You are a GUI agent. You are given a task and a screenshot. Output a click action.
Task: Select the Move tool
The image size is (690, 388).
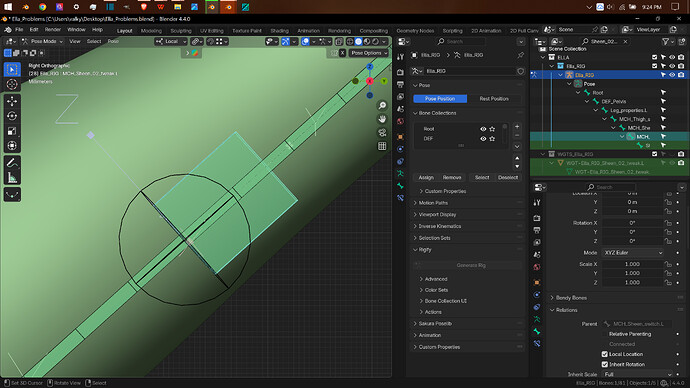[12, 101]
